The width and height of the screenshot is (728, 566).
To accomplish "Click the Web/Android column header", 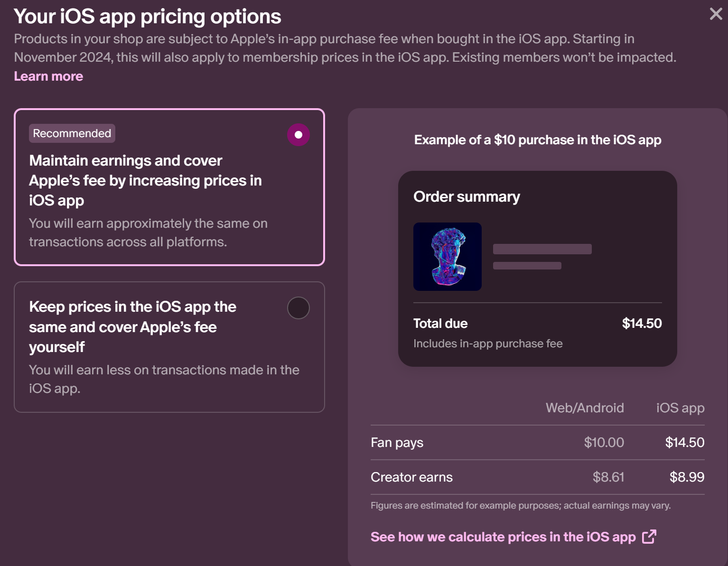I will coord(585,408).
